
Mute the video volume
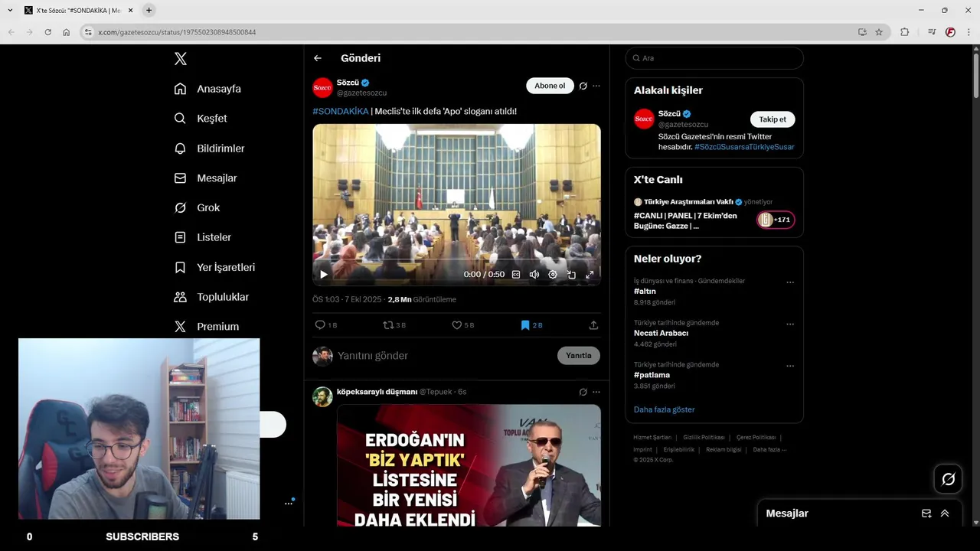(x=534, y=275)
